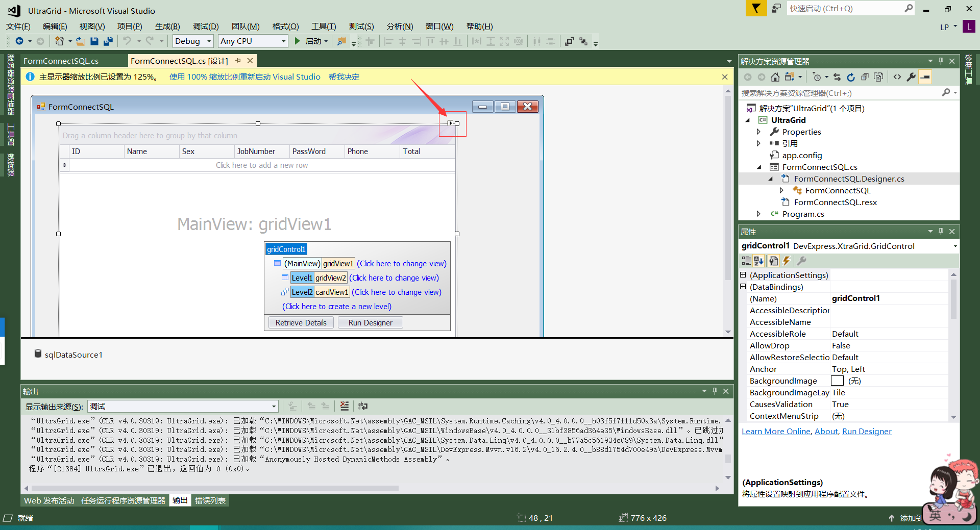The width and height of the screenshot is (980, 530).
Task: Click the Save All toolbar icon
Action: (108, 41)
